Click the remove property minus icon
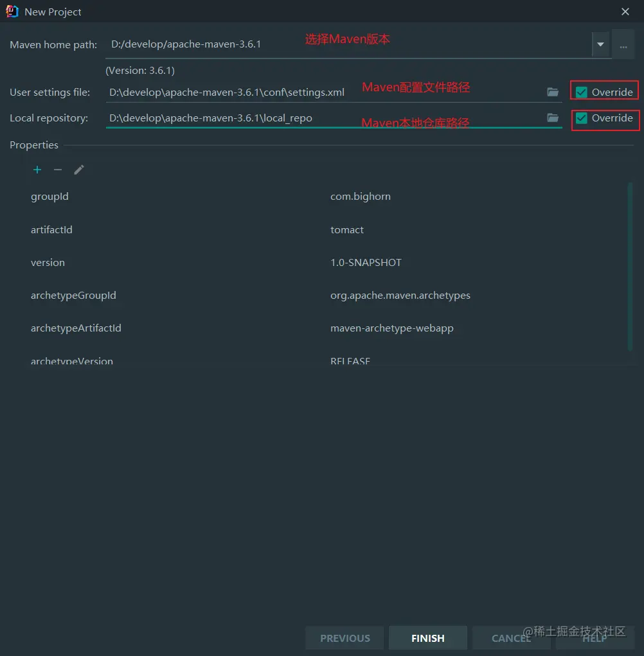Image resolution: width=644 pixels, height=656 pixels. click(58, 170)
